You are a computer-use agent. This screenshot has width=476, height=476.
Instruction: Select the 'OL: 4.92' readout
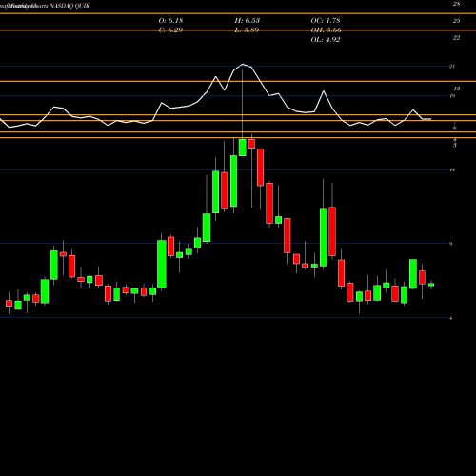326,40
